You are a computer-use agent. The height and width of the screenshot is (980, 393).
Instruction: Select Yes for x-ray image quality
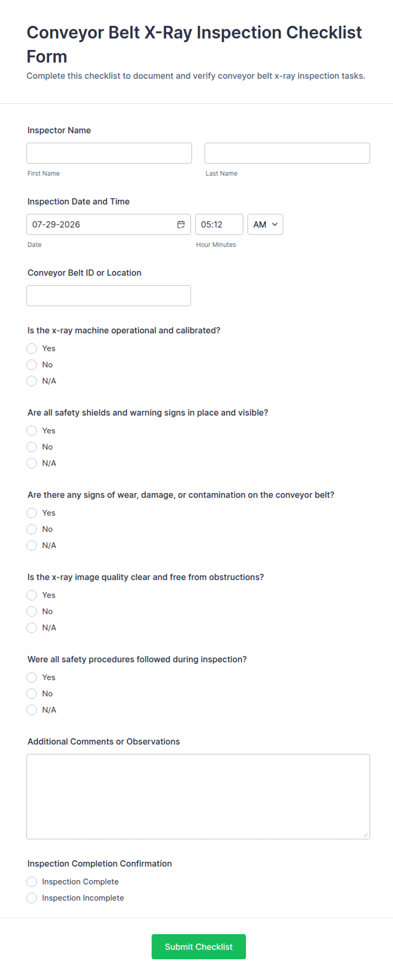32,595
